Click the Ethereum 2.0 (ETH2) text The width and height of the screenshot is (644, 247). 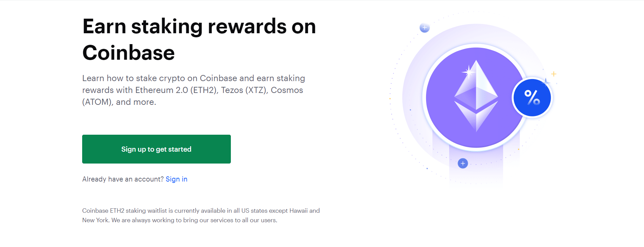[177, 90]
